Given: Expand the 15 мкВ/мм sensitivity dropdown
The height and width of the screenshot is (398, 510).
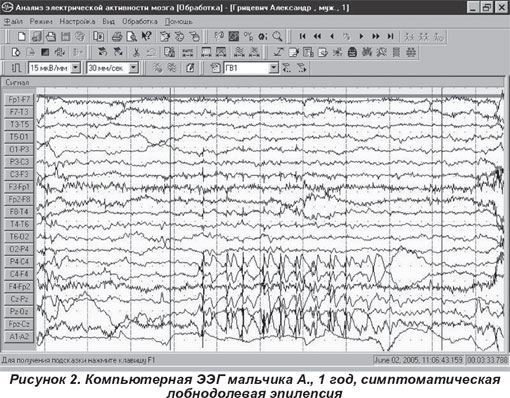Looking at the screenshot, I should pos(76,68).
